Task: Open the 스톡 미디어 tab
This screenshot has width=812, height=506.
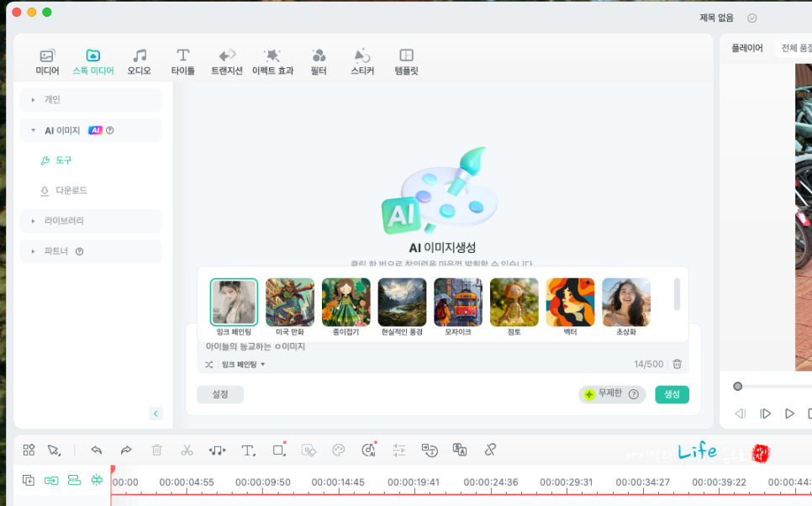Action: pyautogui.click(x=93, y=61)
